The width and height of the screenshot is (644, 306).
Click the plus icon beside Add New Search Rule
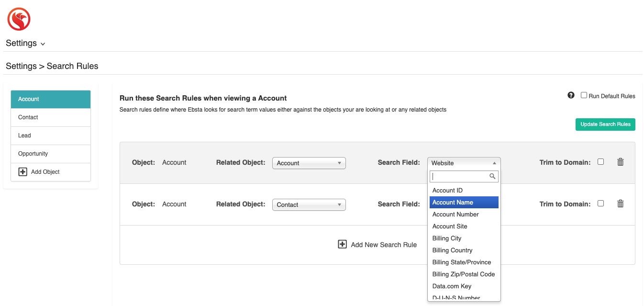coord(342,244)
